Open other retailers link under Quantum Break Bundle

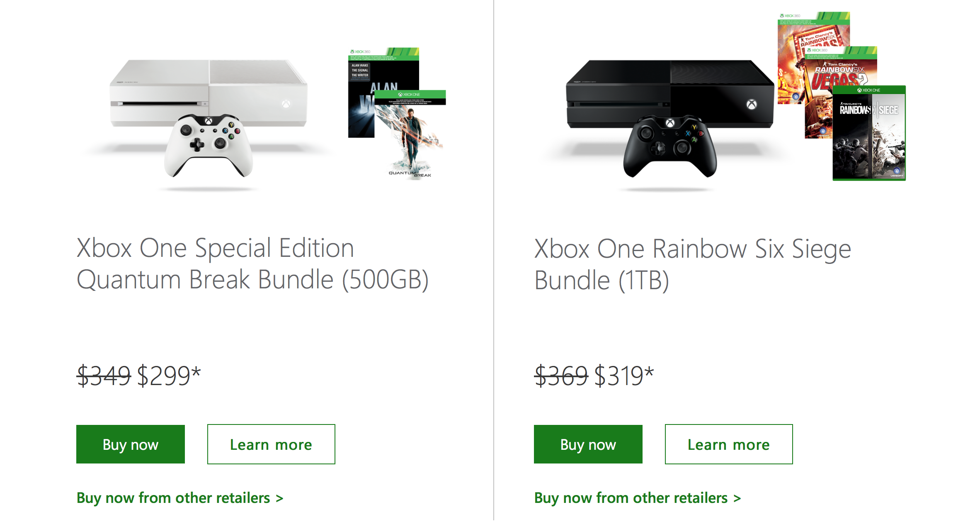coord(180,498)
